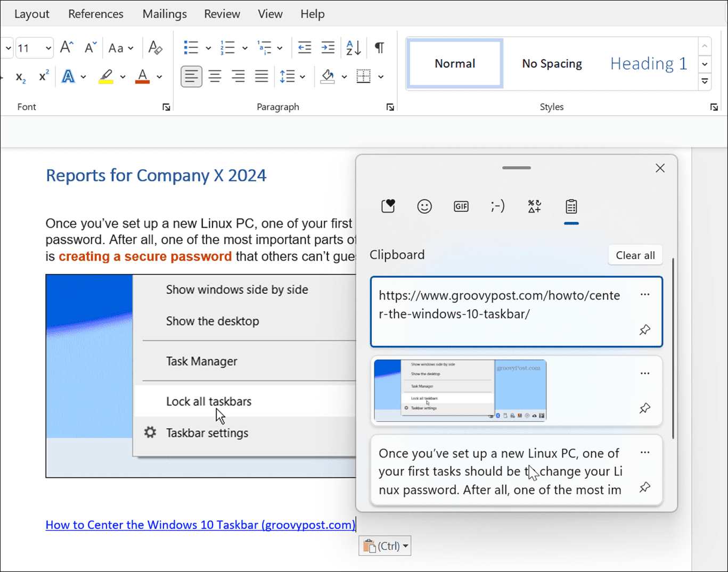Open the emoji picker in the clipboard panel
Screen dimensions: 728x572
(424, 206)
